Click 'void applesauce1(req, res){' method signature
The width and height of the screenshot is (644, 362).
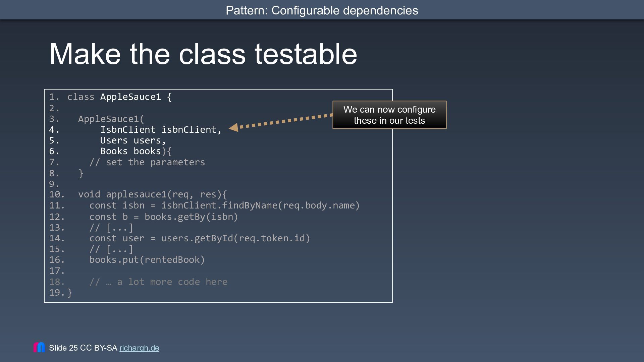pos(153,194)
